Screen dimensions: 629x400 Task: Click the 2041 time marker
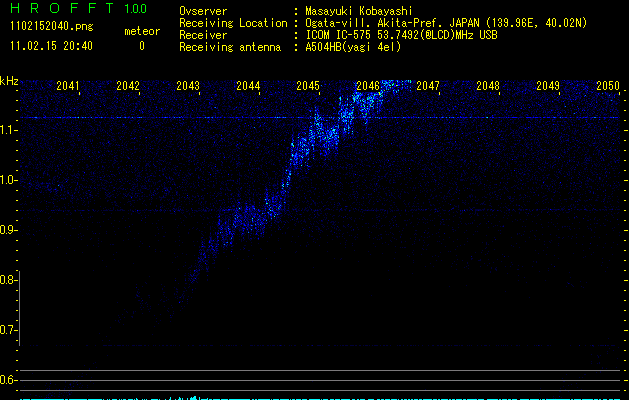click(x=68, y=86)
